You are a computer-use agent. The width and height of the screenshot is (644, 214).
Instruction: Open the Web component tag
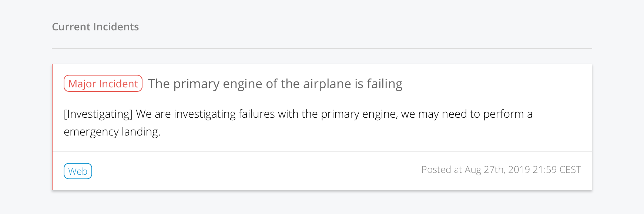[x=78, y=171]
